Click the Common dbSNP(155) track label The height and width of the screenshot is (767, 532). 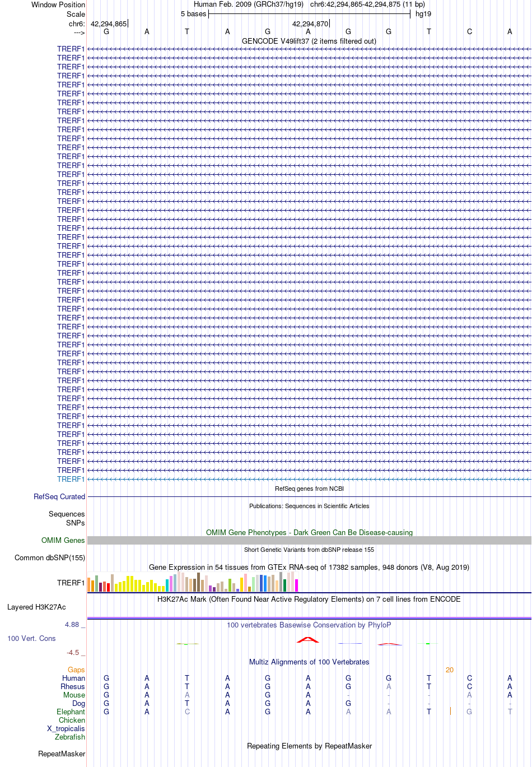click(x=50, y=557)
